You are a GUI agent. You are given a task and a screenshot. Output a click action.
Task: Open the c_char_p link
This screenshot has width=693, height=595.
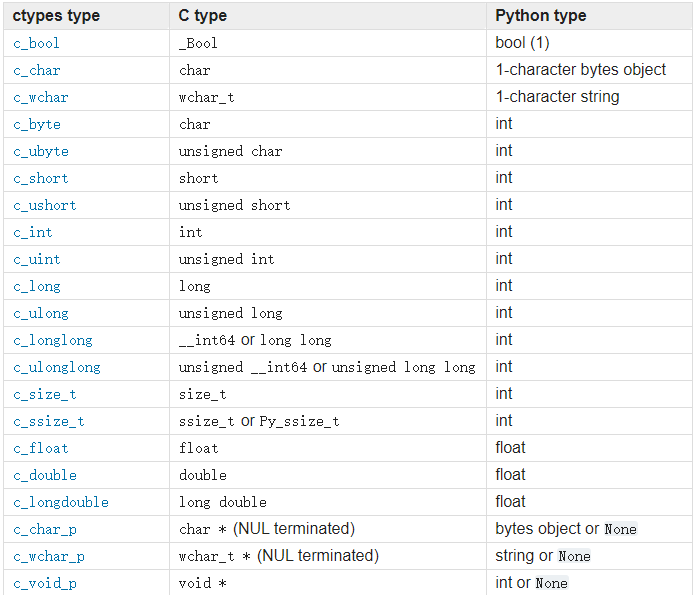pos(45,530)
